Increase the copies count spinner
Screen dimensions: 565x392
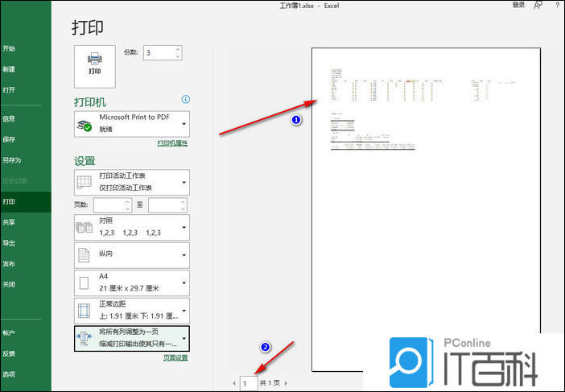[178, 49]
